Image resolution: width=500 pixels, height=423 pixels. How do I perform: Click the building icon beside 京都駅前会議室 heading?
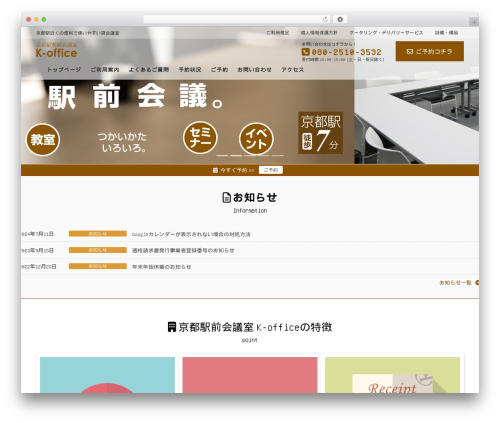(x=171, y=327)
